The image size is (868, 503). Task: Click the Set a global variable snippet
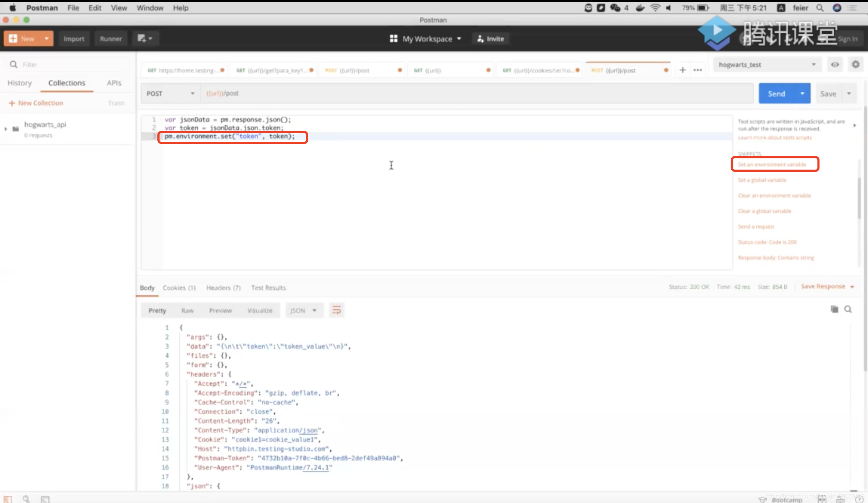tap(762, 180)
